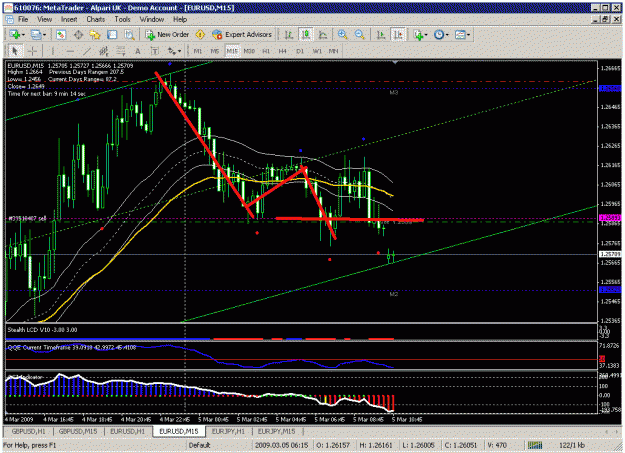The image size is (625, 453).
Task: Open the Help menu
Action: pyautogui.click(x=180, y=19)
